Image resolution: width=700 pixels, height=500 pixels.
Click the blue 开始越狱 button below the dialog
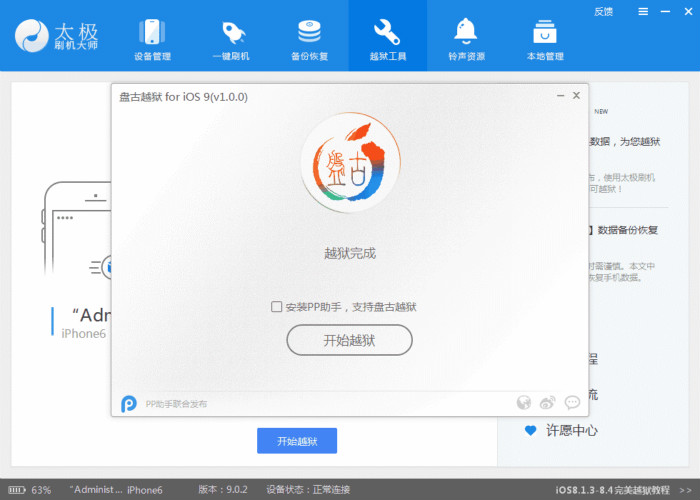pos(297,441)
